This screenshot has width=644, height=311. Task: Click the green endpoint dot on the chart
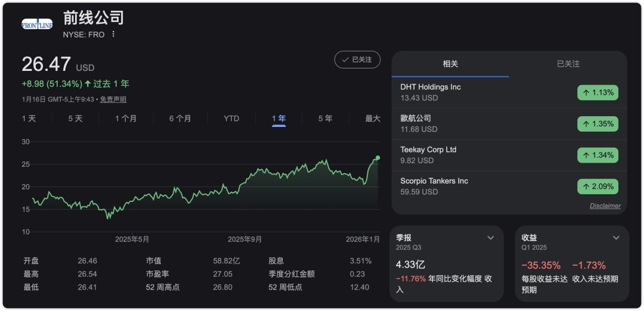[x=377, y=158]
